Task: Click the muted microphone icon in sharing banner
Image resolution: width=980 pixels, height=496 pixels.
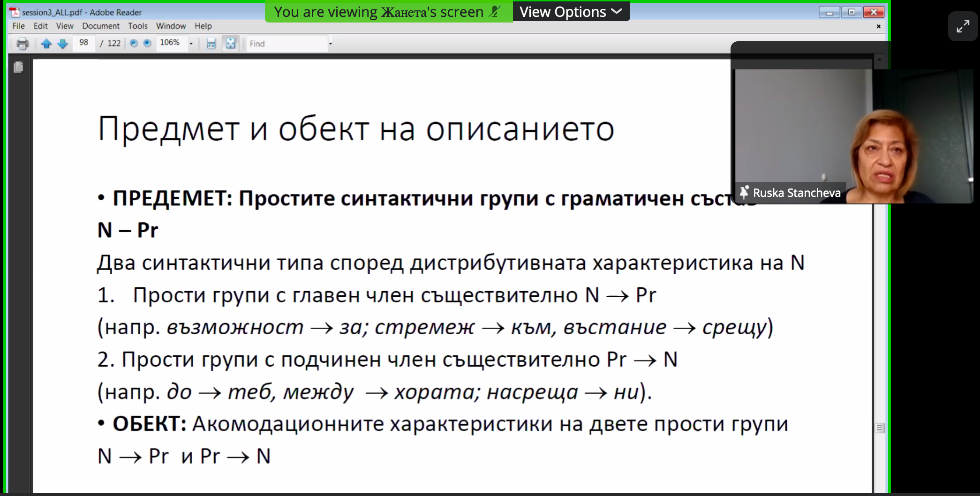Action: tap(494, 12)
